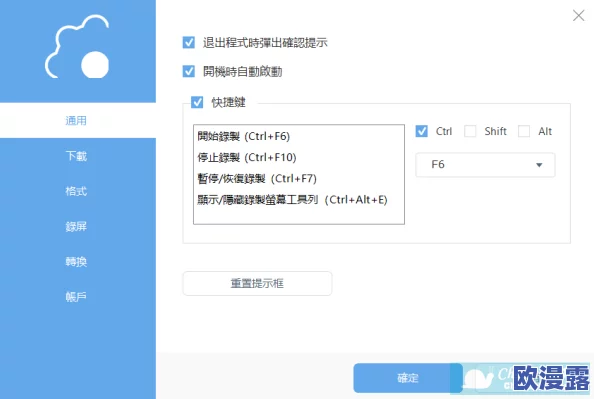Image resolution: width=594 pixels, height=399 pixels.
Task: Toggle 退出程式時彈出確認提示 checkbox
Action: [x=189, y=42]
